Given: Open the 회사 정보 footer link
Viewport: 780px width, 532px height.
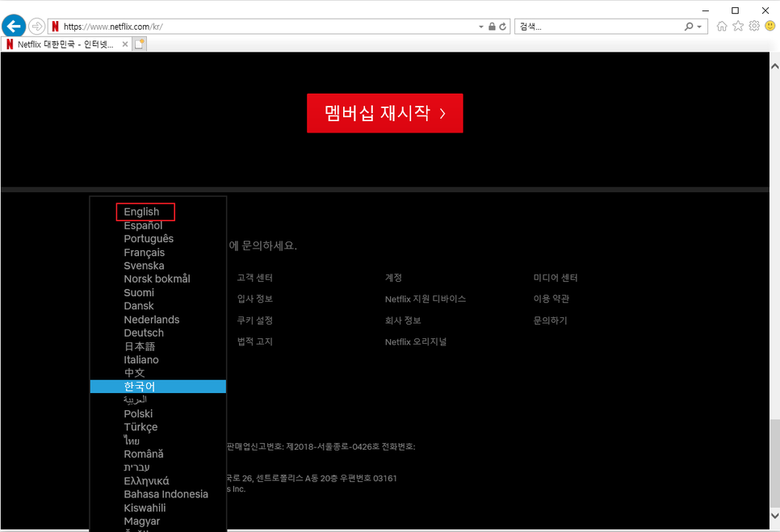Looking at the screenshot, I should pyautogui.click(x=403, y=320).
